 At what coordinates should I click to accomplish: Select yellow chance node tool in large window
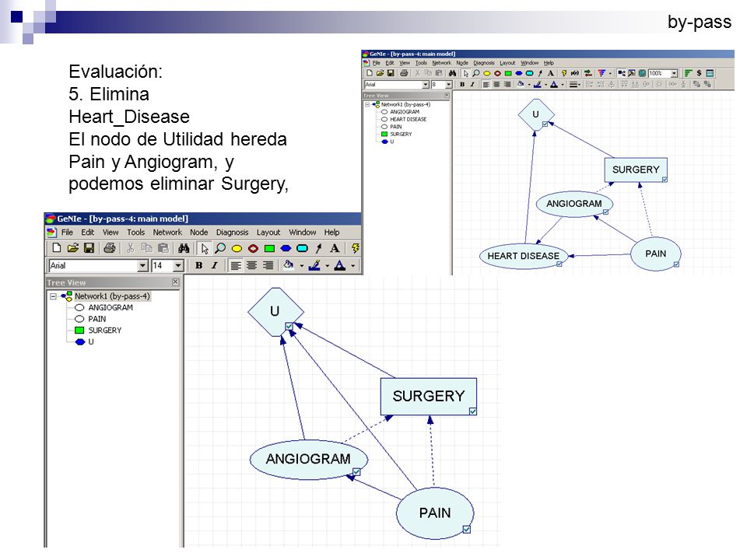coord(237,249)
